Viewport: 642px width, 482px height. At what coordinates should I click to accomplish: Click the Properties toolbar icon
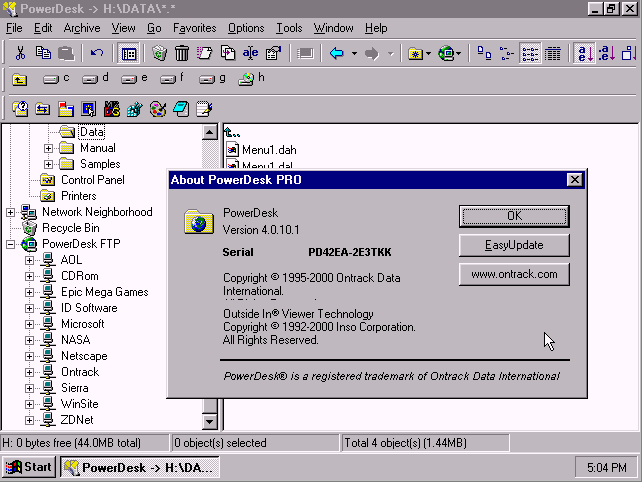coord(273,53)
